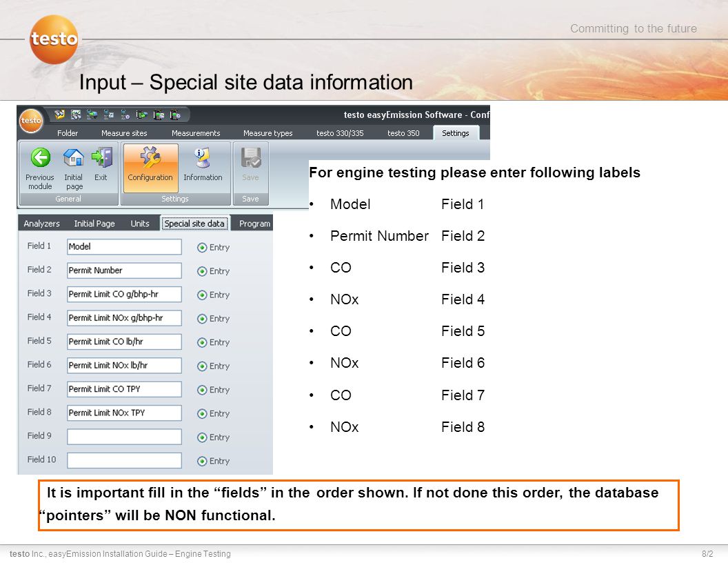Open the Initial page house icon
728x563 pixels.
(73, 157)
